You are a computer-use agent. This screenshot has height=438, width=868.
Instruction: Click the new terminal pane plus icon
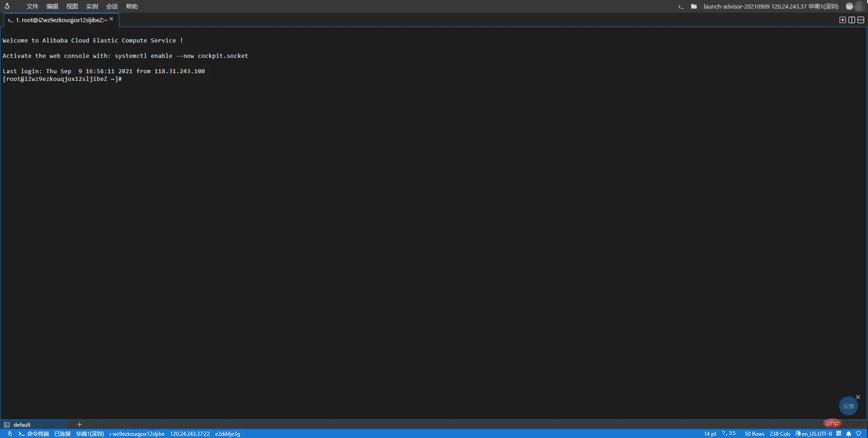pos(843,20)
